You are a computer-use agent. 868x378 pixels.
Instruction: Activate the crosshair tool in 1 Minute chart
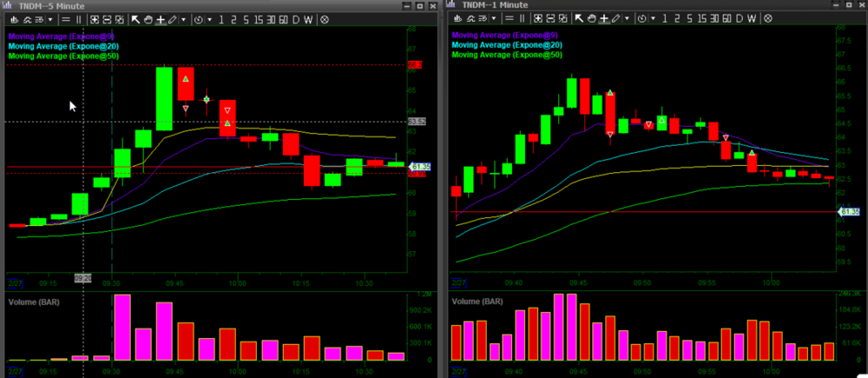click(603, 18)
